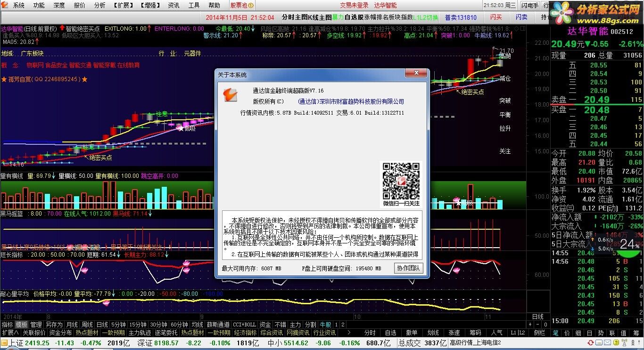Viewport: 644px width, 350px height.
Task: Click the green 暴力 toolbar item
Action: point(338,17)
